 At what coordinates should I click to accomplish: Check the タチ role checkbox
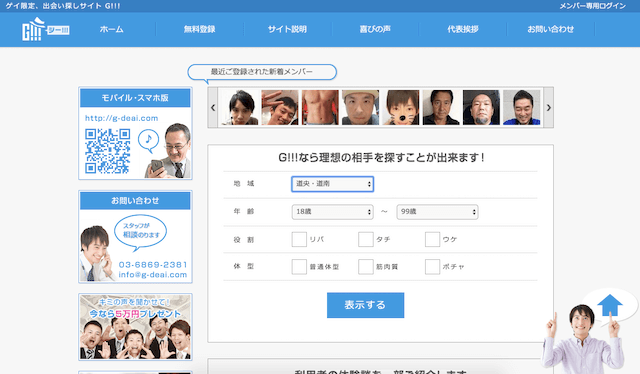click(366, 239)
